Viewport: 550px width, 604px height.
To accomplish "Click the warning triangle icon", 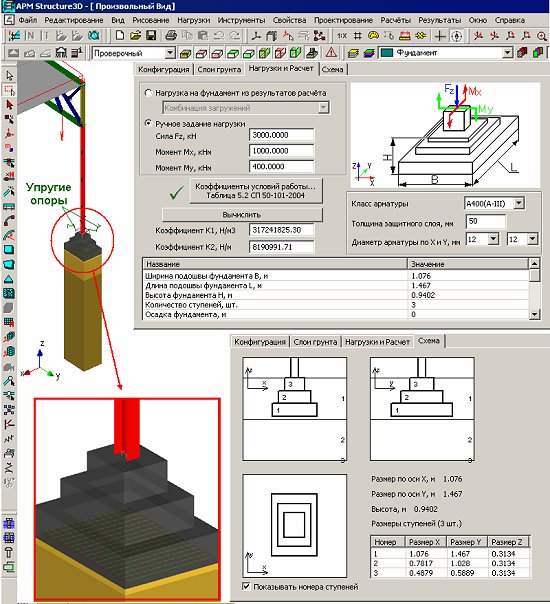I will (x=331, y=52).
